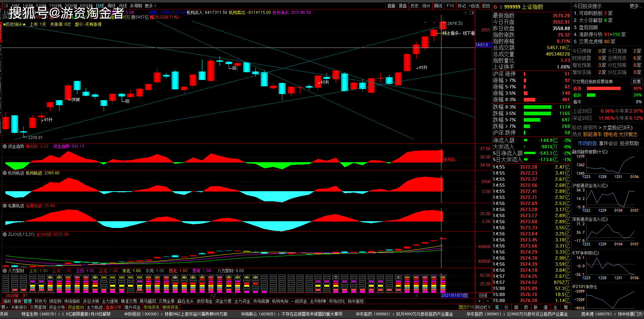Collapse the ZLKX indicator panel
The width and height of the screenshot is (644, 319).
click(x=5, y=234)
